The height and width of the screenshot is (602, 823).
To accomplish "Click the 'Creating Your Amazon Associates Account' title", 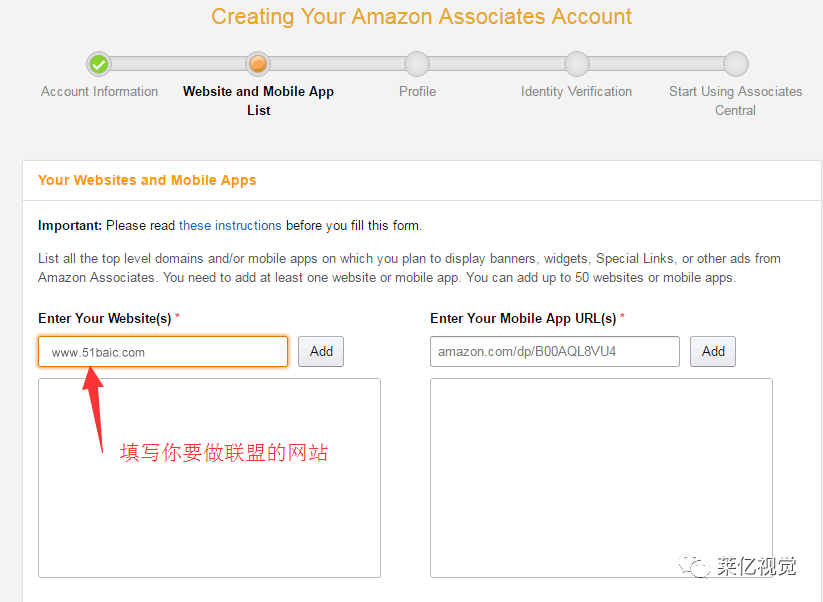I will [421, 16].
